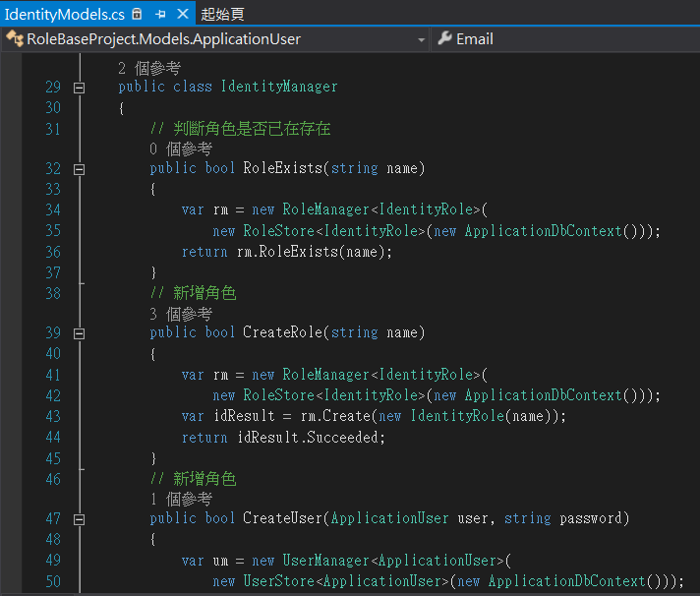Close the IdentityModels.cs tab
This screenshot has width=700, height=596.
(183, 15)
